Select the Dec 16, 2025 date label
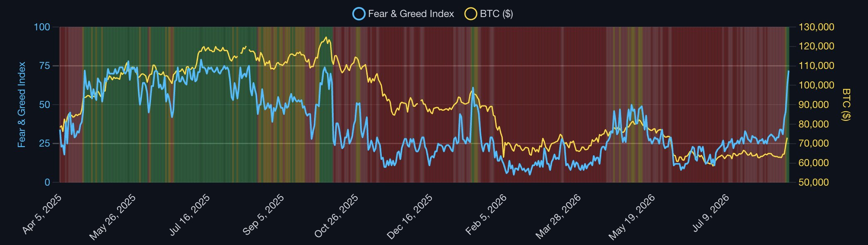Screen dimensions: 868x245 tap(410, 216)
